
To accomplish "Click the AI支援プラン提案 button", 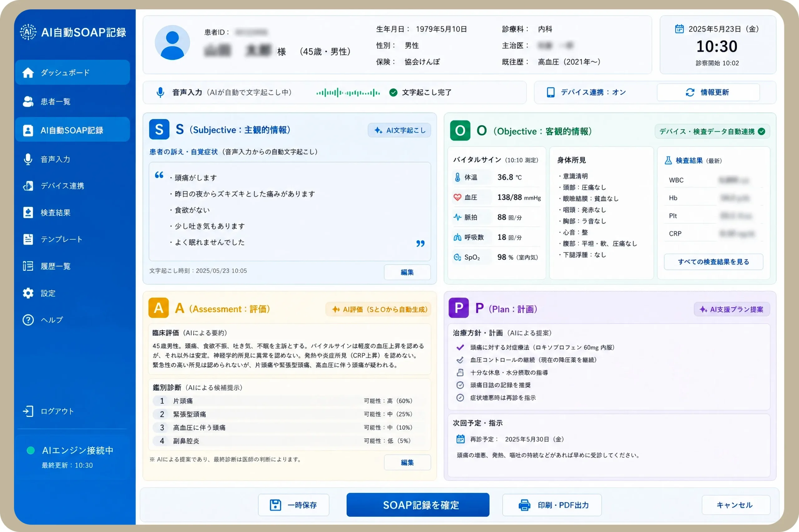I will coord(732,310).
